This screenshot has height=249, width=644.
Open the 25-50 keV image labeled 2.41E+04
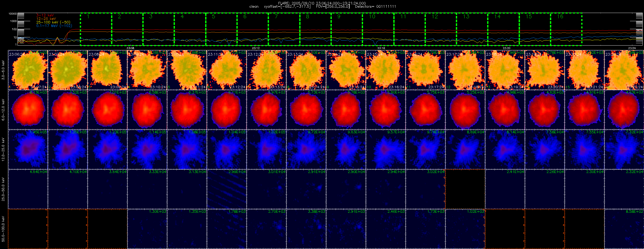(x=505, y=189)
